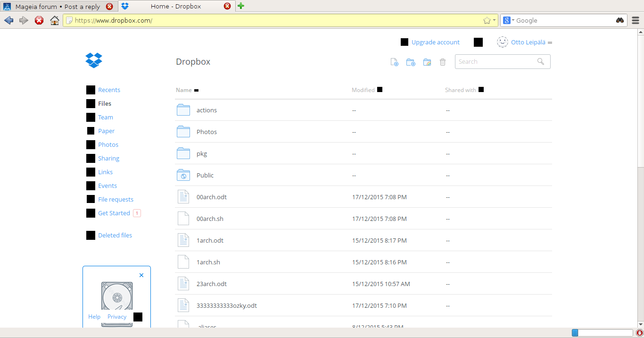The height and width of the screenshot is (338, 644).
Task: Click the search magnifier icon
Action: 541,61
